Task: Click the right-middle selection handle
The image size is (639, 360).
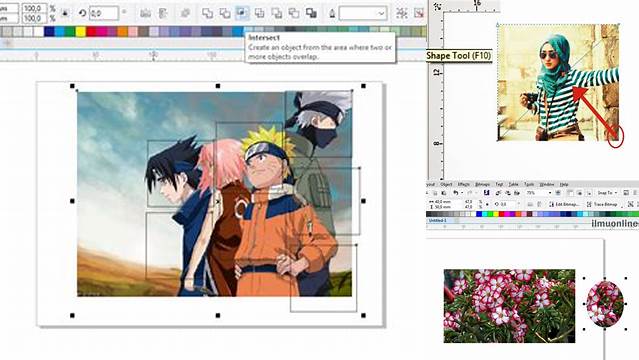Action: click(x=364, y=201)
